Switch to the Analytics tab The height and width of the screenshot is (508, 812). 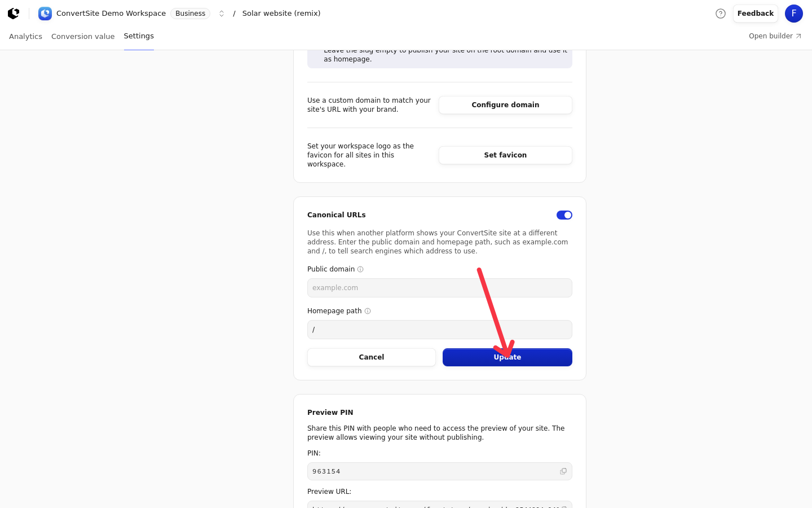[x=25, y=36]
